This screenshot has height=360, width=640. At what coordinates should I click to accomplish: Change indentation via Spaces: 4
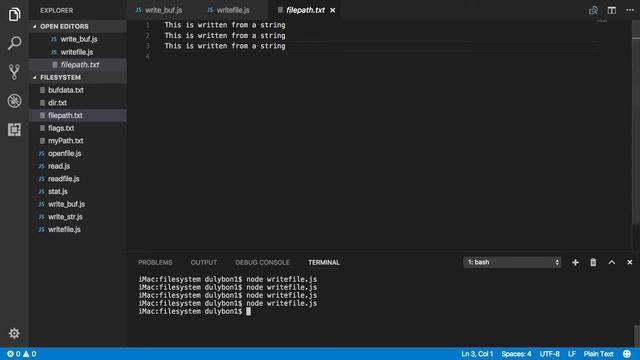pyautogui.click(x=516, y=354)
